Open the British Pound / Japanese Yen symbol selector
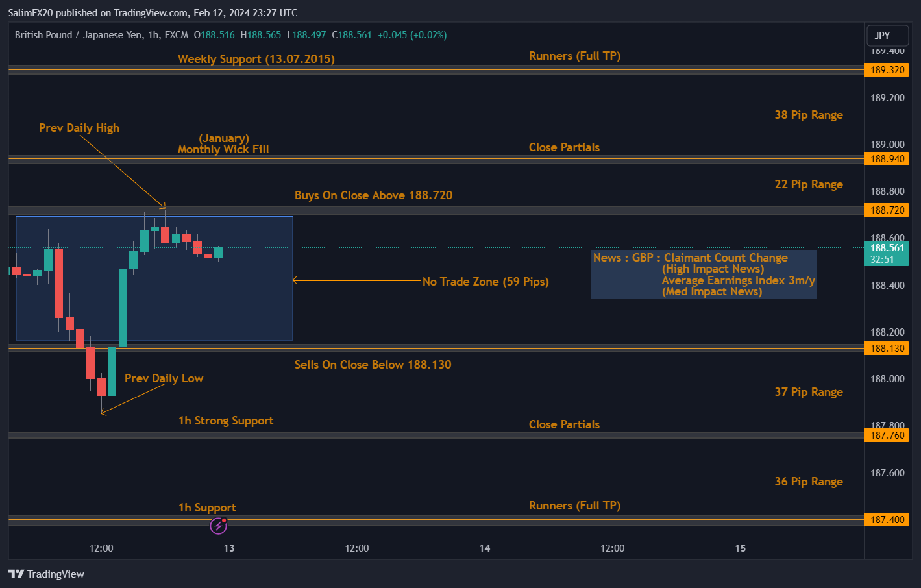Viewport: 921px width, 588px height. [79, 35]
